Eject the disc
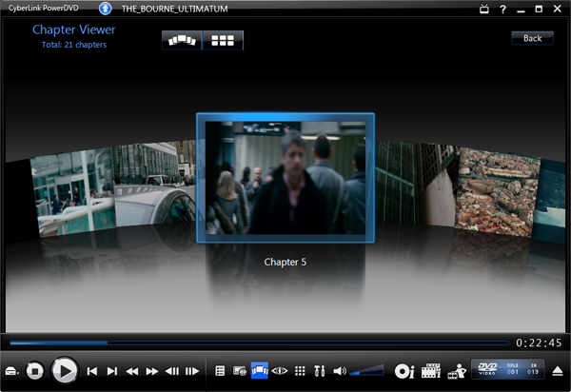The image size is (571, 392). 558,371
